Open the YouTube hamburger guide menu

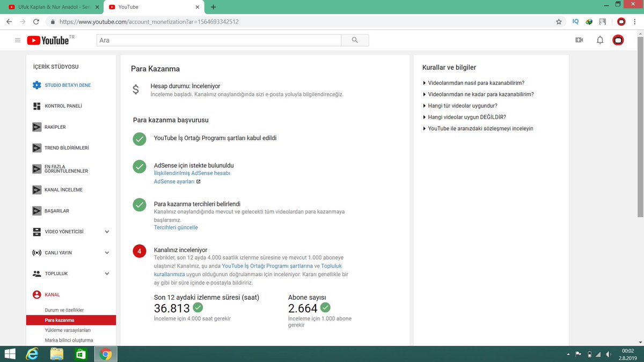pyautogui.click(x=18, y=40)
